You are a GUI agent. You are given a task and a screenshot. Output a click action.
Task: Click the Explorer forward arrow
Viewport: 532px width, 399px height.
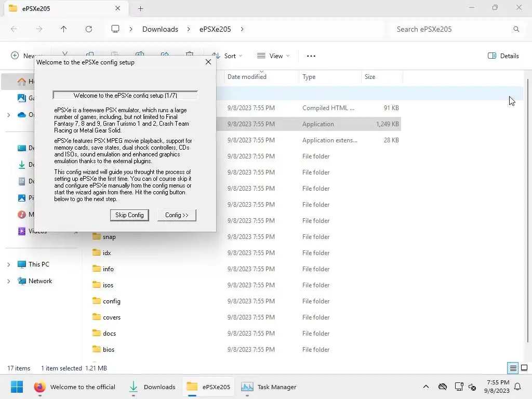click(x=39, y=29)
